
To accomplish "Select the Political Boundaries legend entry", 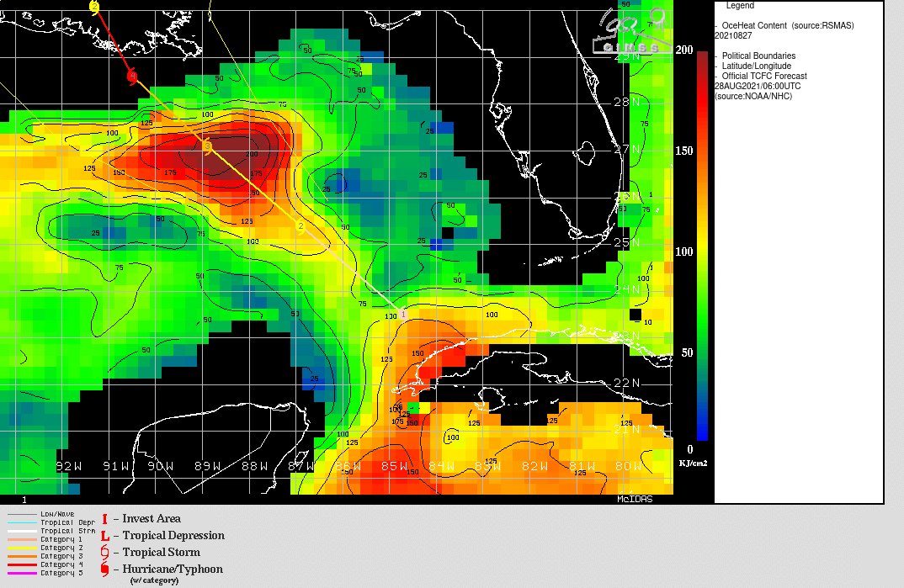I will tap(758, 56).
